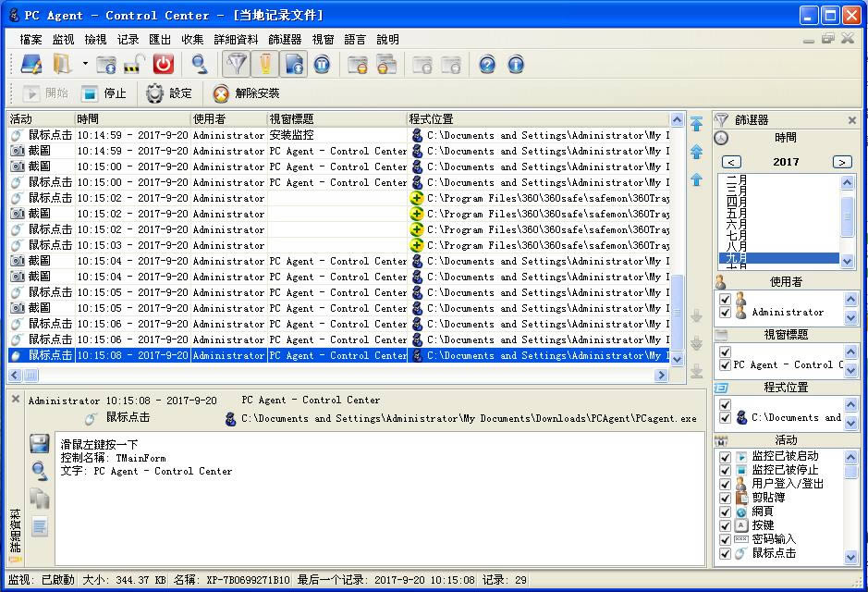Click the padlock icon in toolbar

coord(134,64)
